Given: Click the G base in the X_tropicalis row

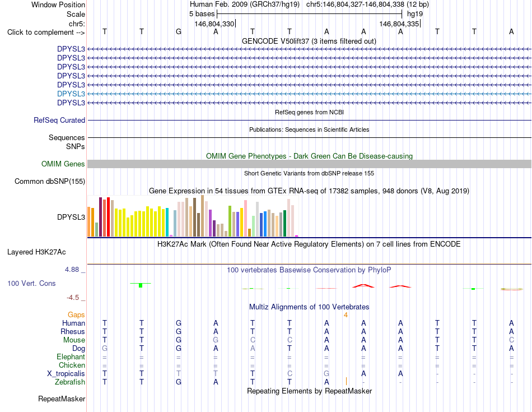Looking at the screenshot, I should click(x=326, y=374).
